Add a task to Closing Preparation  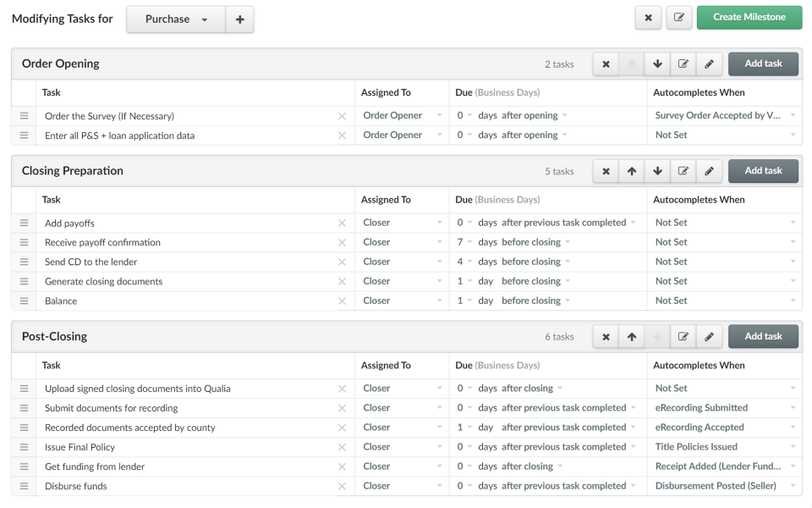point(763,170)
